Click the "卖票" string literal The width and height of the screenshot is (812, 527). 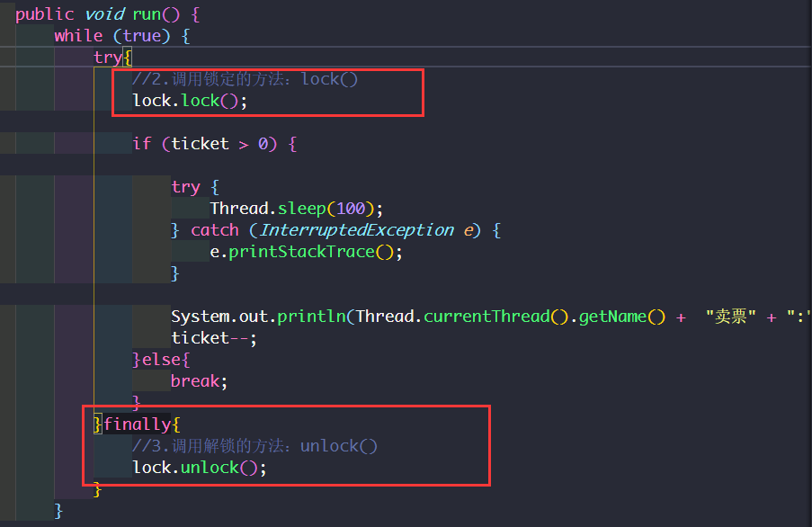pyautogui.click(x=730, y=317)
